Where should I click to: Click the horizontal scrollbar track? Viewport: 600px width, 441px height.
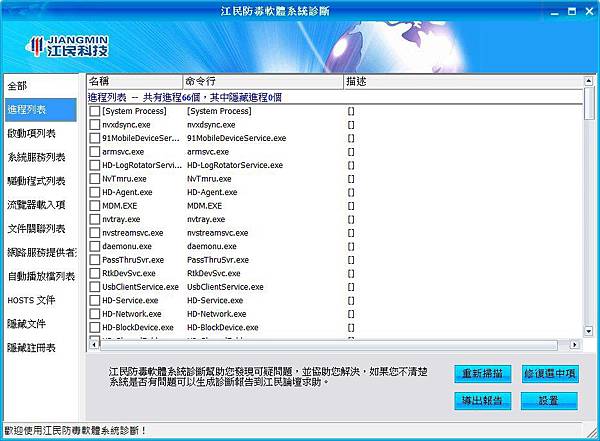click(x=328, y=345)
